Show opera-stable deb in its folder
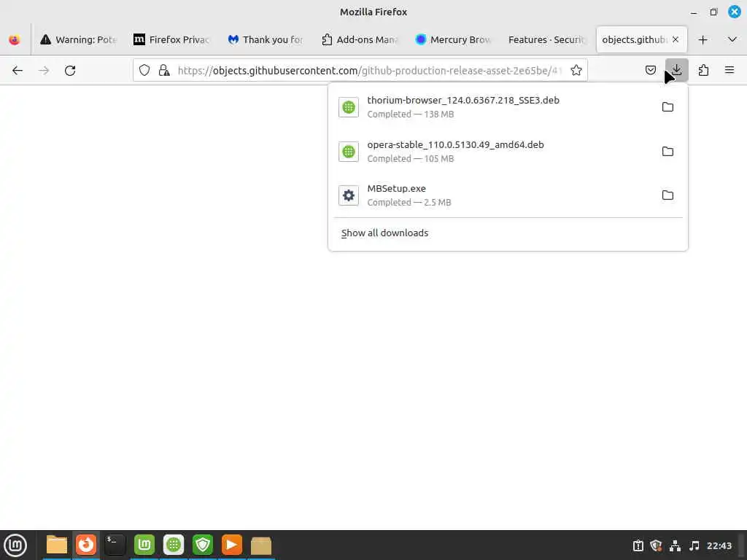The height and width of the screenshot is (560, 747). tap(668, 152)
